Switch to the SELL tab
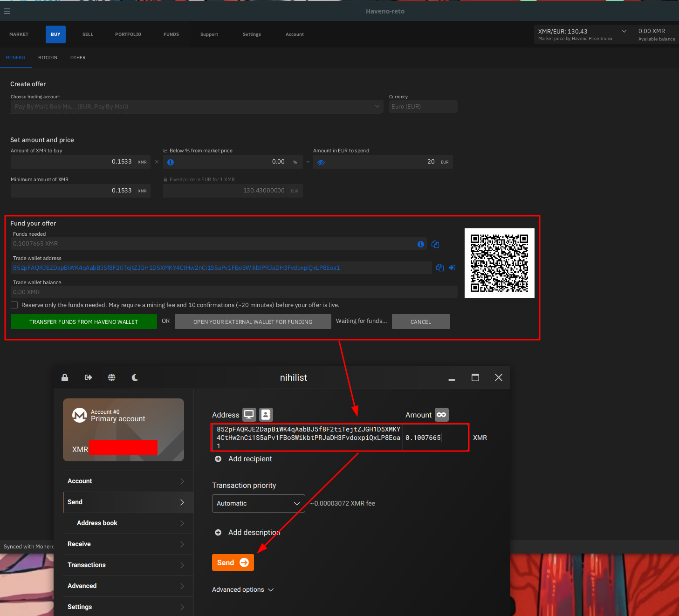679x616 pixels. pyautogui.click(x=88, y=34)
